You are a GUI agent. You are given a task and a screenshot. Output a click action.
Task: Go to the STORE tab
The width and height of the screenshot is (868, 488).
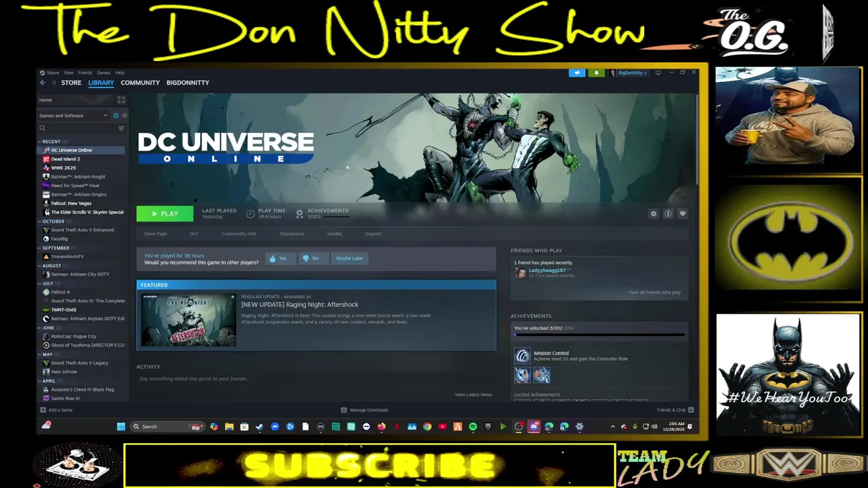pos(71,83)
